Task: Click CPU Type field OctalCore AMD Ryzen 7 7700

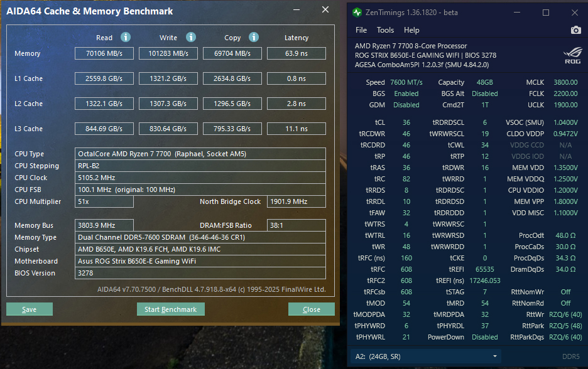Action: tap(200, 154)
